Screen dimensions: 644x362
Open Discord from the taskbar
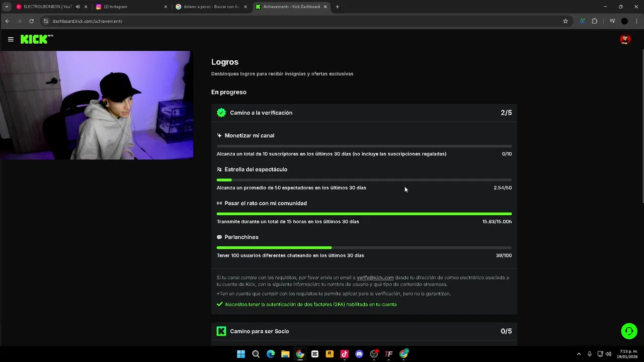pyautogui.click(x=359, y=354)
